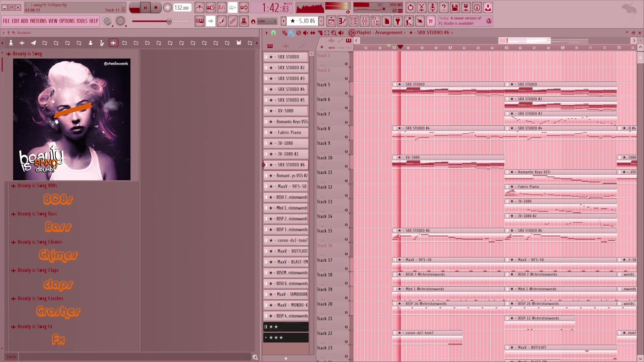Stop playback with the Stop button
Image resolution: width=644 pixels, height=362 pixels.
156,7
